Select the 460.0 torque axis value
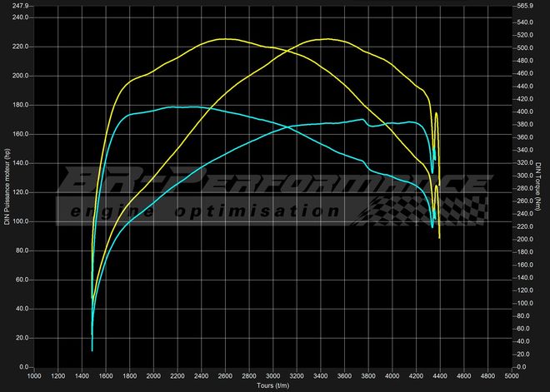 click(525, 73)
